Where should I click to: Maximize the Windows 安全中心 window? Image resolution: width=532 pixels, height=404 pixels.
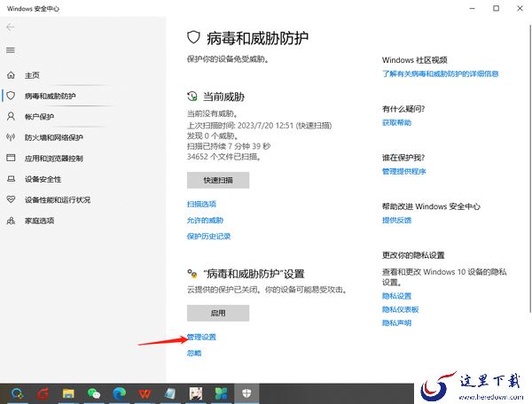pos(496,9)
